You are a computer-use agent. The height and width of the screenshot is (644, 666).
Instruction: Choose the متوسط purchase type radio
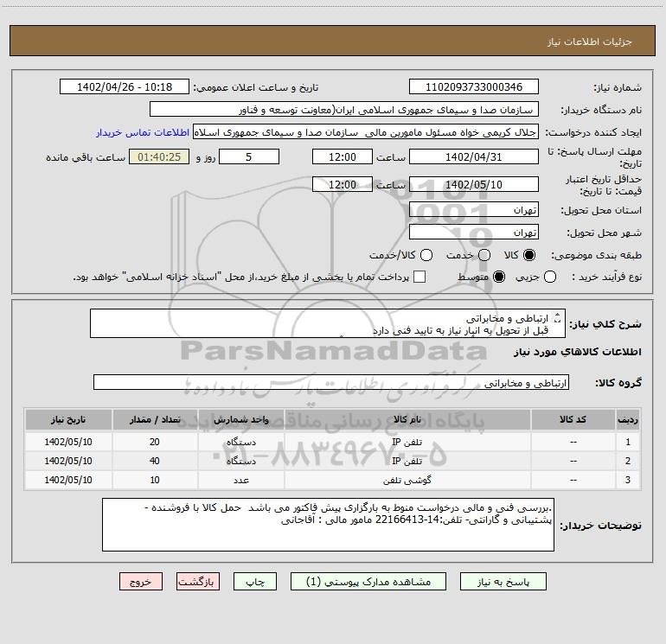(x=499, y=277)
